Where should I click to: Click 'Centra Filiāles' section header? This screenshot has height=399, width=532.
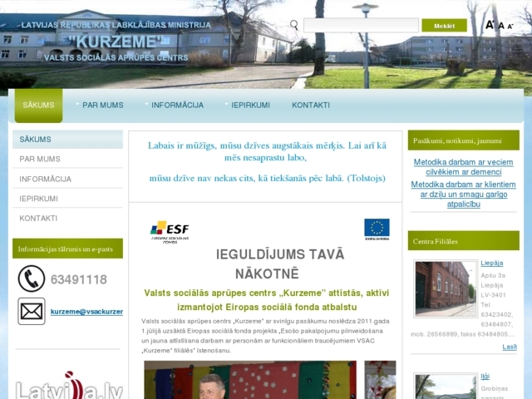coord(464,241)
